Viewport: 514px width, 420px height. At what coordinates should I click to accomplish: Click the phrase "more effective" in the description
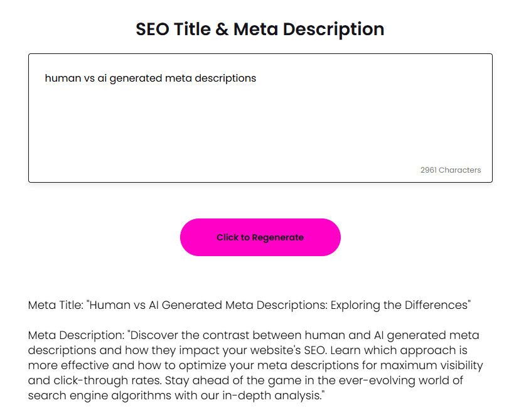[x=63, y=365]
